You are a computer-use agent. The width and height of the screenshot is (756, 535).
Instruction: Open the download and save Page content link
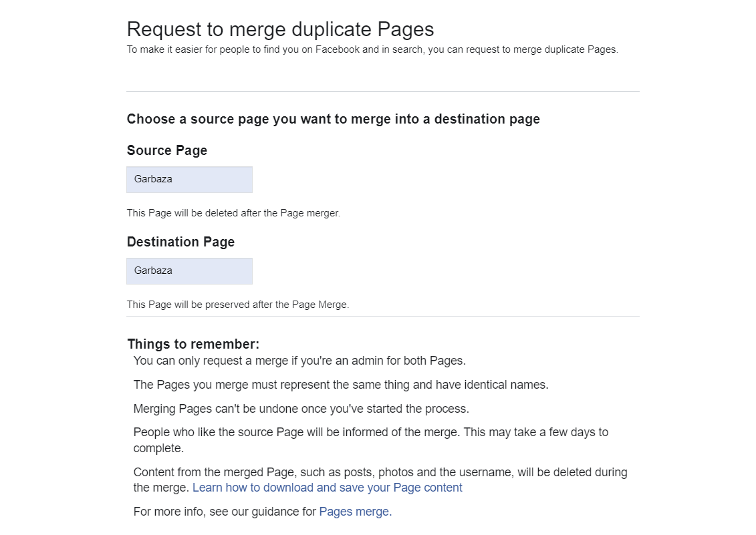pos(327,488)
